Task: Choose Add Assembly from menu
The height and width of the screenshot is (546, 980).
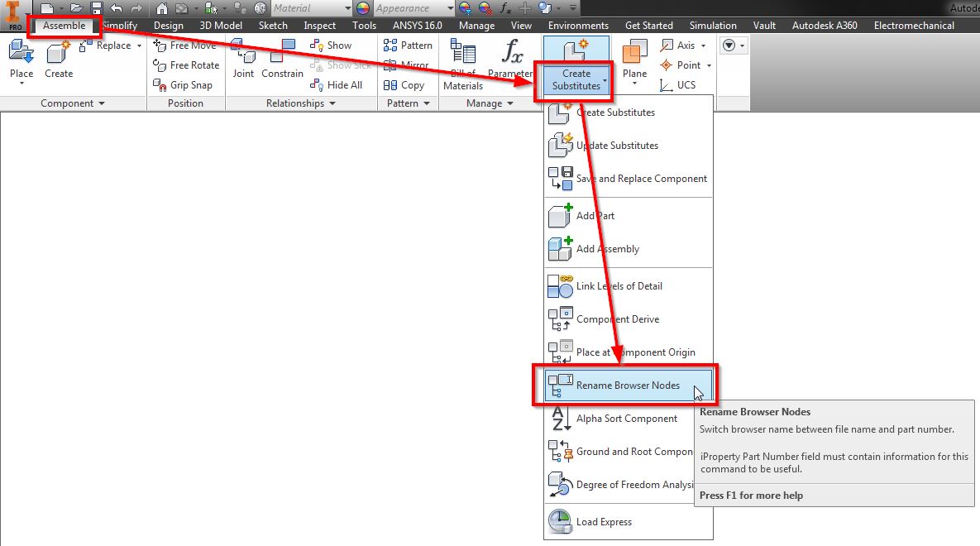Action: (629, 249)
